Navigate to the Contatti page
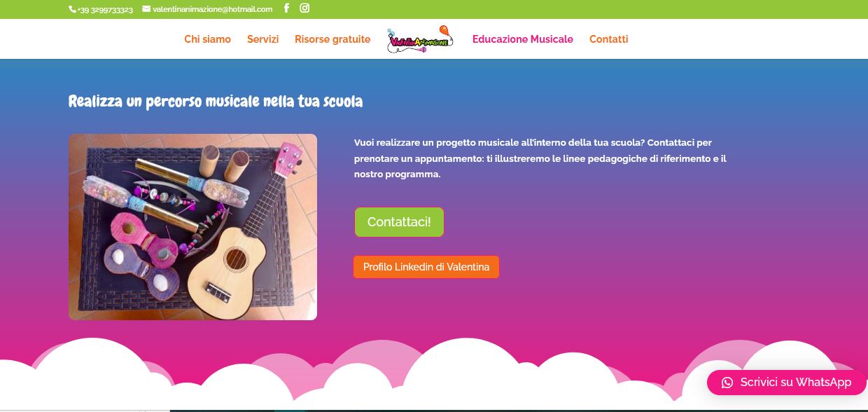 pos(608,39)
